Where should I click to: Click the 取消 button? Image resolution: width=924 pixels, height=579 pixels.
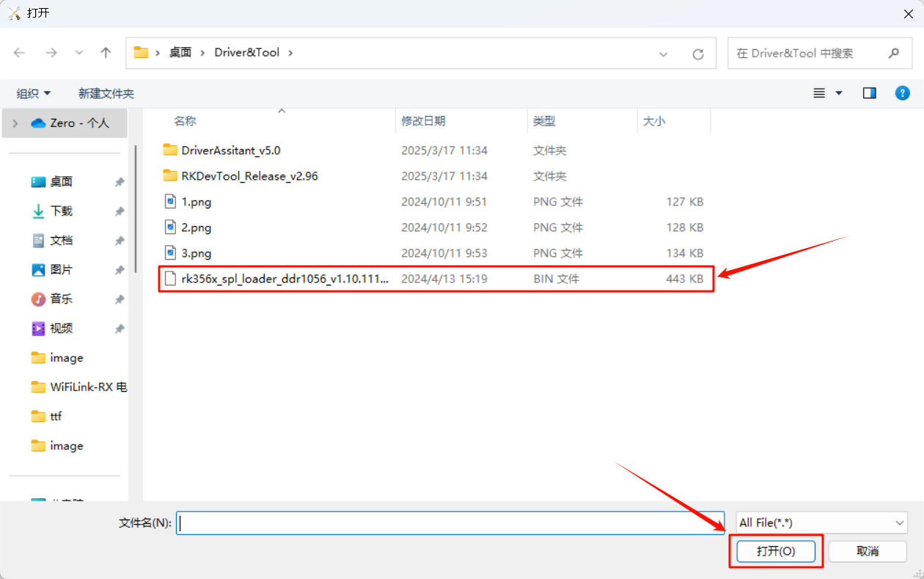[868, 551]
